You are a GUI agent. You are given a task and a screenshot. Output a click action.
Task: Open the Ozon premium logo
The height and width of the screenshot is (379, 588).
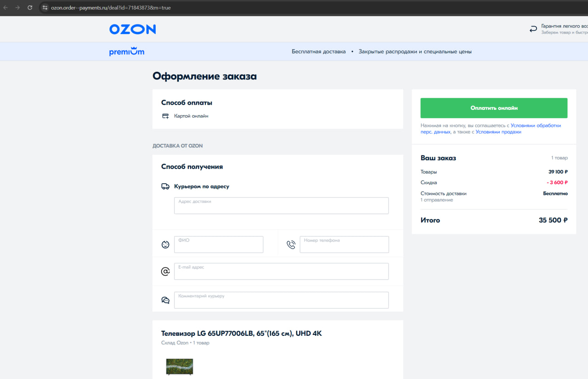(127, 51)
